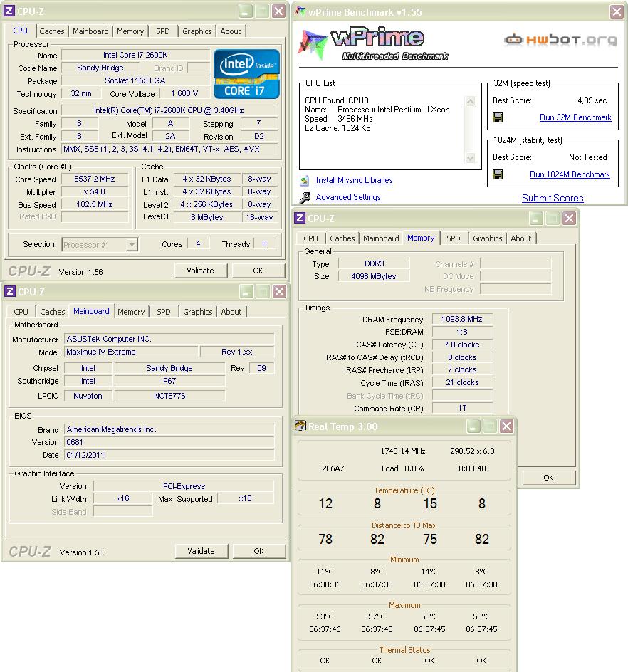Image resolution: width=628 pixels, height=672 pixels.
Task: Close the wPrime Benchmark window
Action: pyautogui.click(x=617, y=11)
